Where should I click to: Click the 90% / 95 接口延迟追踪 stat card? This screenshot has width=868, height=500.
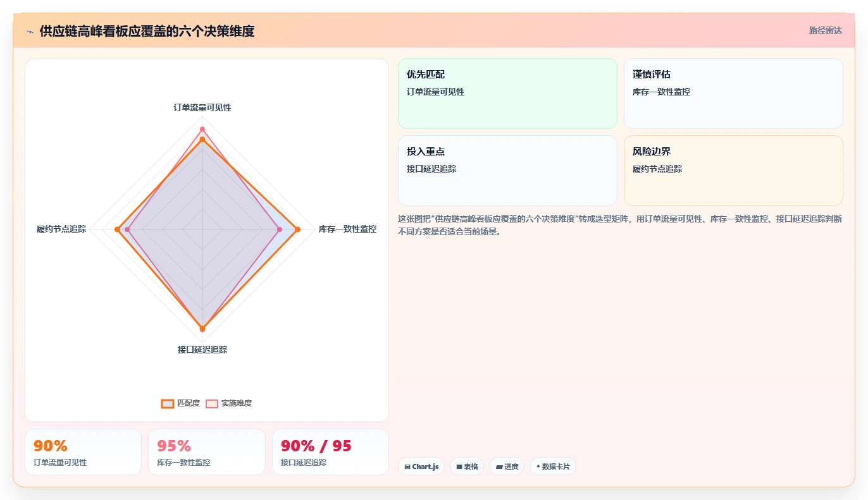[x=330, y=452]
